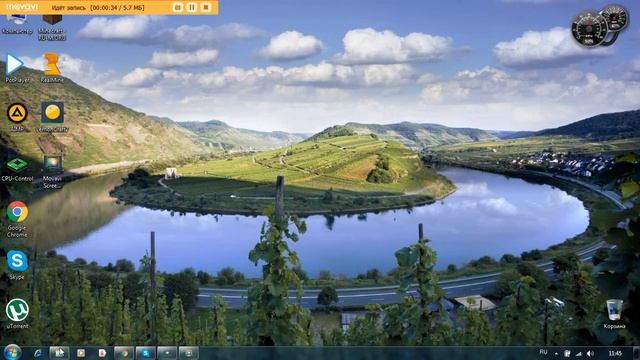Click the last taskbar window button
Viewport: 640px width, 360px height.
click(x=189, y=353)
